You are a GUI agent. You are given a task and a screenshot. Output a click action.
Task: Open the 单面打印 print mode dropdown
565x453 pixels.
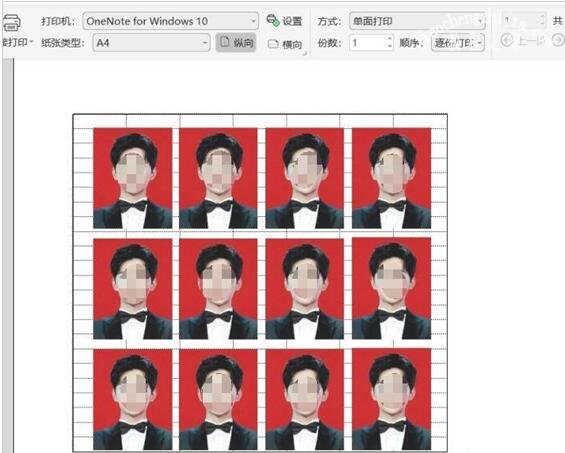click(x=417, y=21)
